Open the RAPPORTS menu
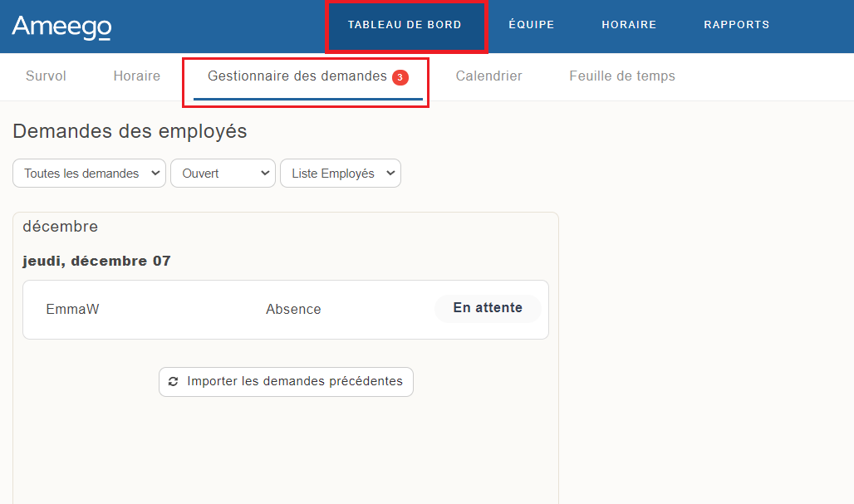Viewport: 854px width, 504px height. [736, 25]
